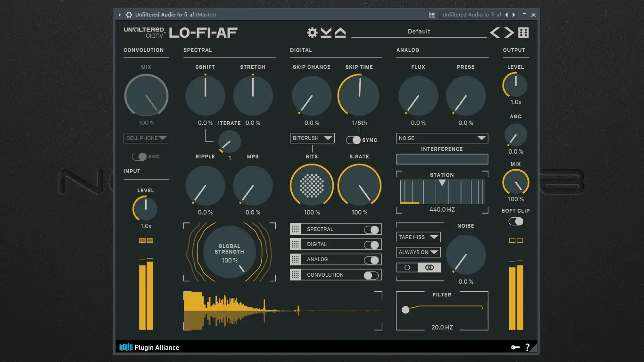Go to the previous preset arrow
Screen dimensions: 644x362
[x=495, y=33]
